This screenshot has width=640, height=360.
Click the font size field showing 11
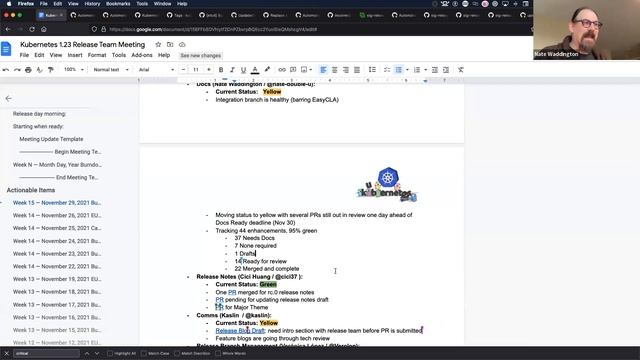(x=196, y=70)
